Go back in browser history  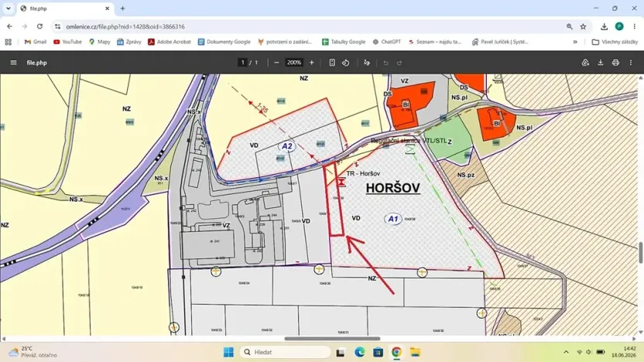pyautogui.click(x=9, y=26)
